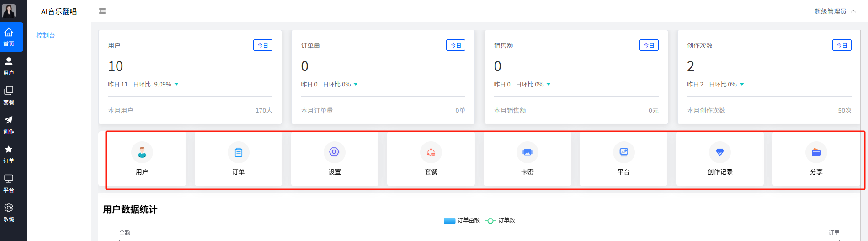Open the 订单 star sidebar item
Screen dimensions: 868x241
click(9, 154)
